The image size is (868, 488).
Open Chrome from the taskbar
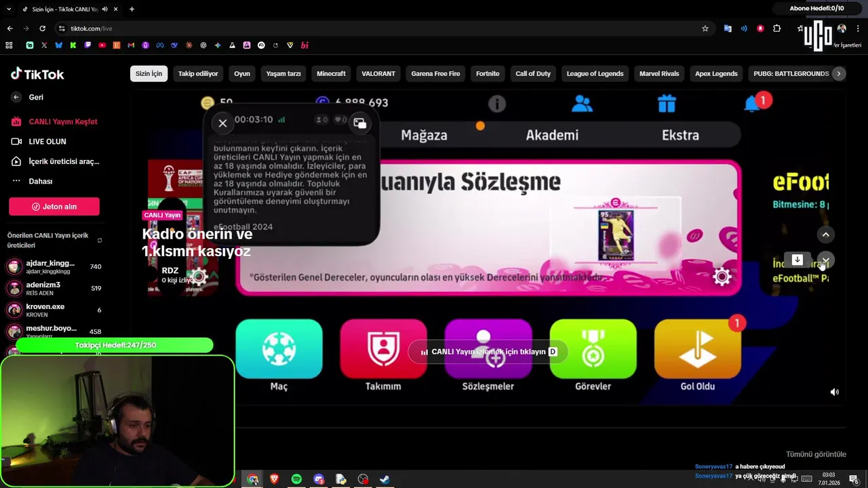(252, 479)
